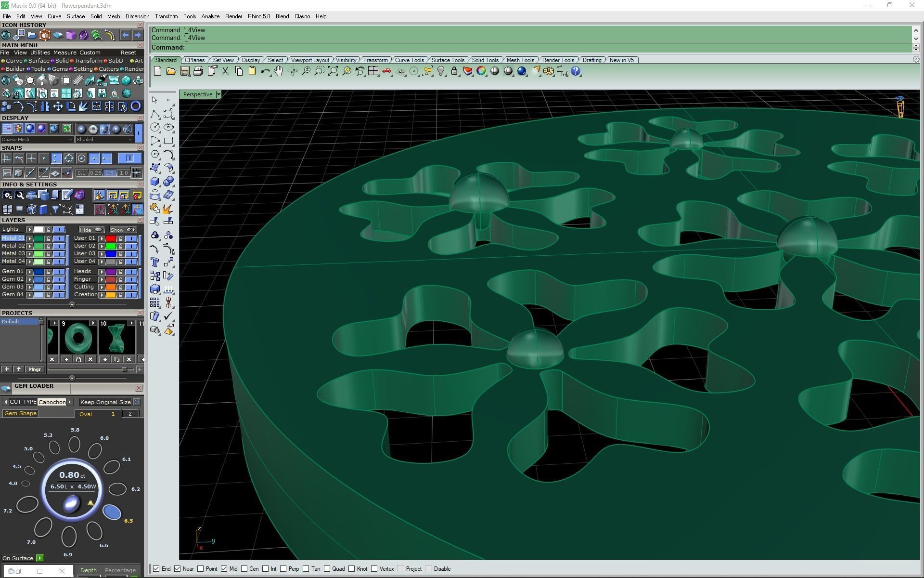Switch to the Solid Tools tab

point(485,60)
